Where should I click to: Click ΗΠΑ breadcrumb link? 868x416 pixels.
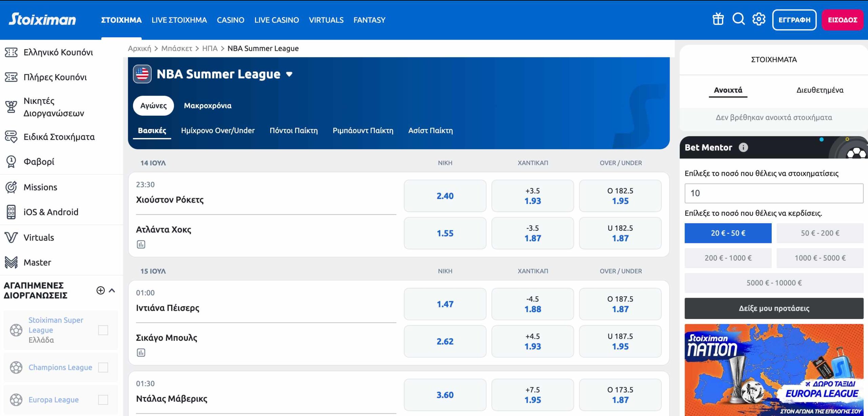pyautogui.click(x=210, y=48)
